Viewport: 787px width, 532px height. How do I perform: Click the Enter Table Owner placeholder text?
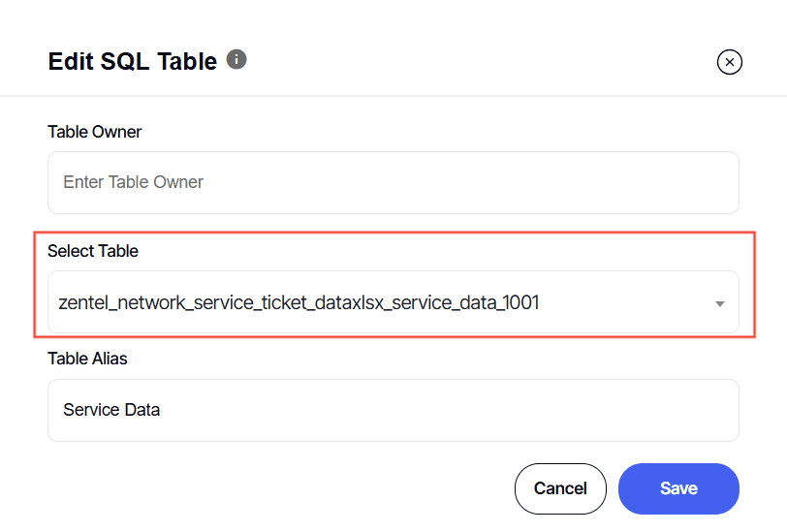coord(133,182)
